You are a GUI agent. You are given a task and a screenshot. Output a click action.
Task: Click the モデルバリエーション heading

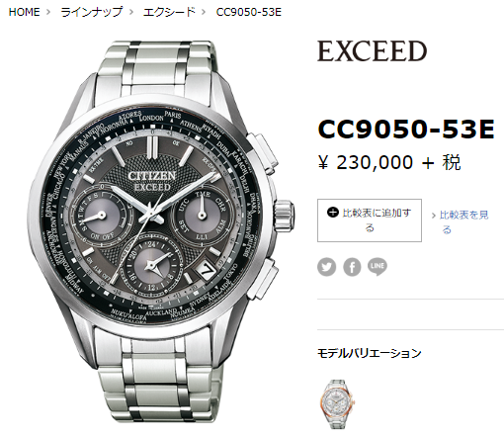point(370,353)
